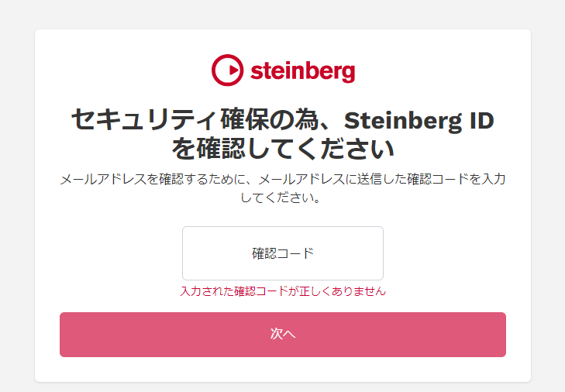
Task: Click the letter g of the steinberg wordmark
Action: coord(348,74)
